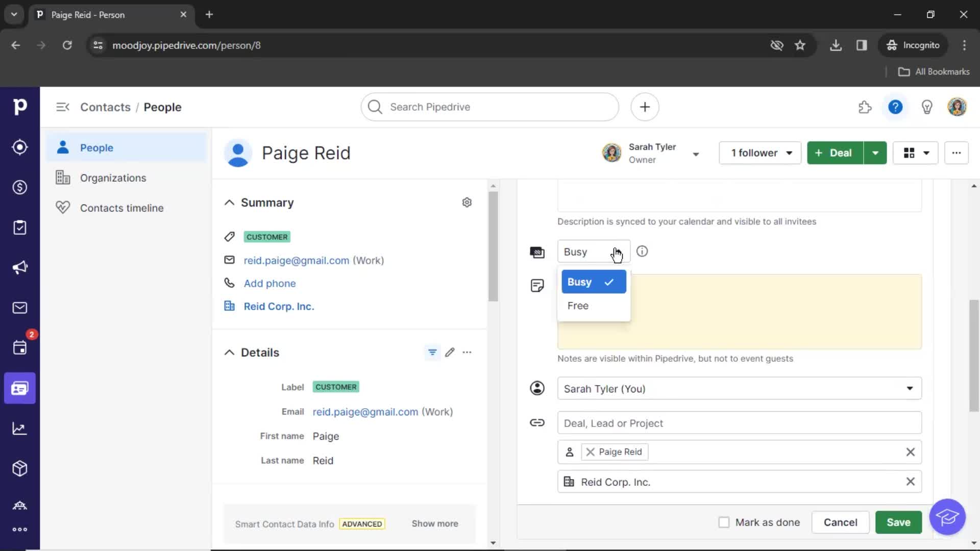
Task: Open the Deal button dropdown arrow
Action: pyautogui.click(x=875, y=153)
